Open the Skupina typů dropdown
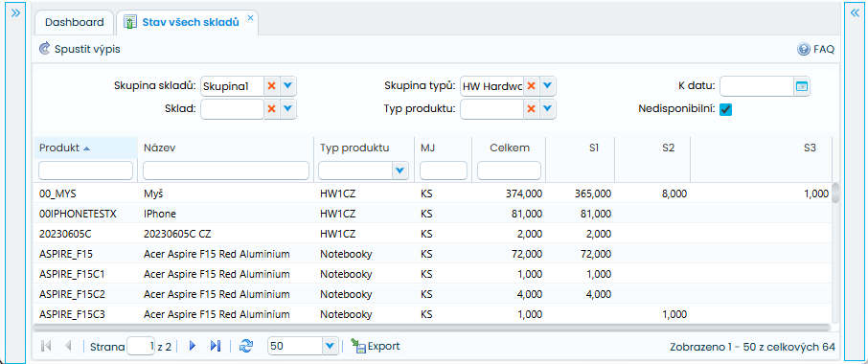Image resolution: width=868 pixels, height=364 pixels. (x=547, y=86)
